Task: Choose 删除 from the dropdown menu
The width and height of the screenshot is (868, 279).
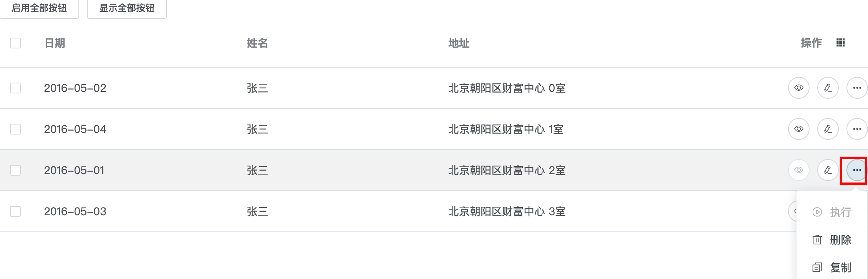Action: tap(832, 240)
